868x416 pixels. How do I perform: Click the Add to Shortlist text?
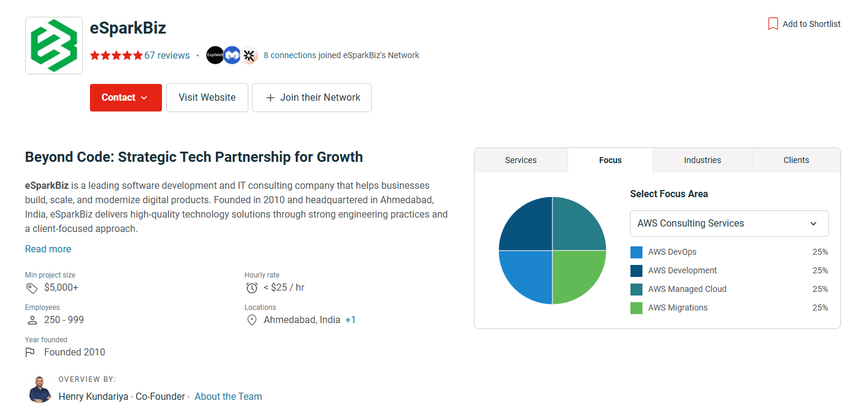tap(812, 24)
